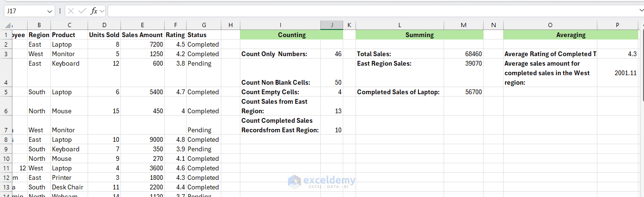644x197 pixels.
Task: Click the average value 2001.11
Action: [617, 73]
